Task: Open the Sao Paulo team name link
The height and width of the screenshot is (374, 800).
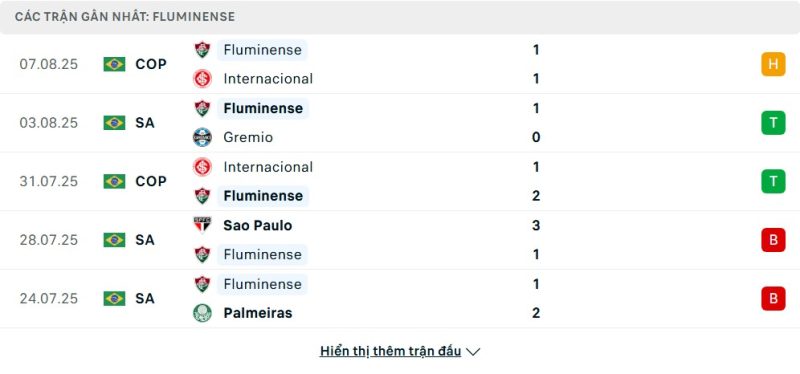Action: tap(258, 225)
